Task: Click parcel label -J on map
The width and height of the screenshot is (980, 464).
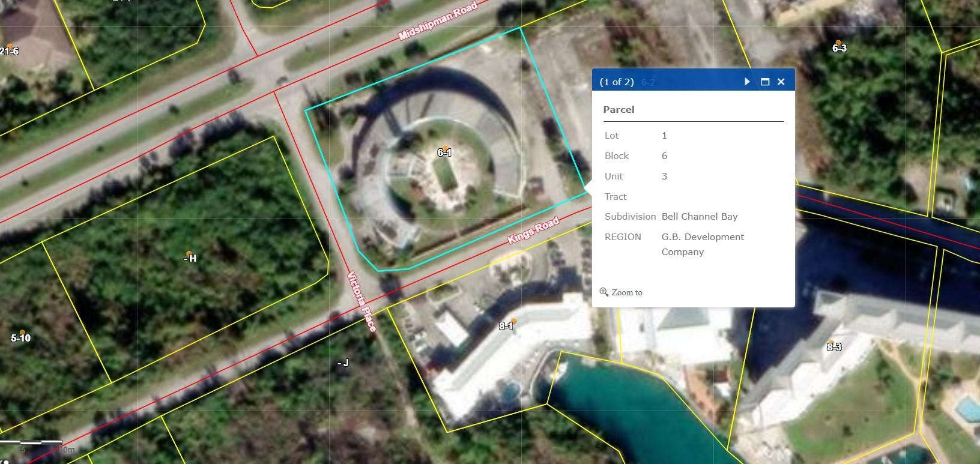Action: (x=343, y=363)
